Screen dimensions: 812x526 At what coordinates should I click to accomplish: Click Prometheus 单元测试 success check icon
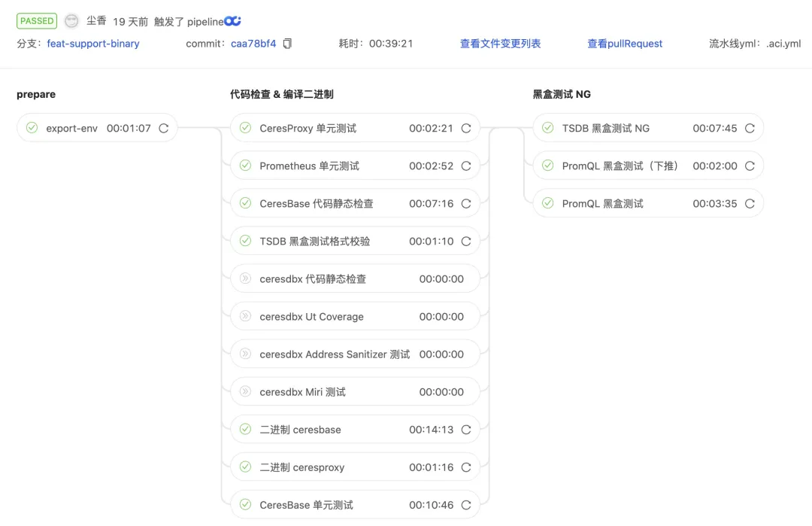(x=245, y=166)
